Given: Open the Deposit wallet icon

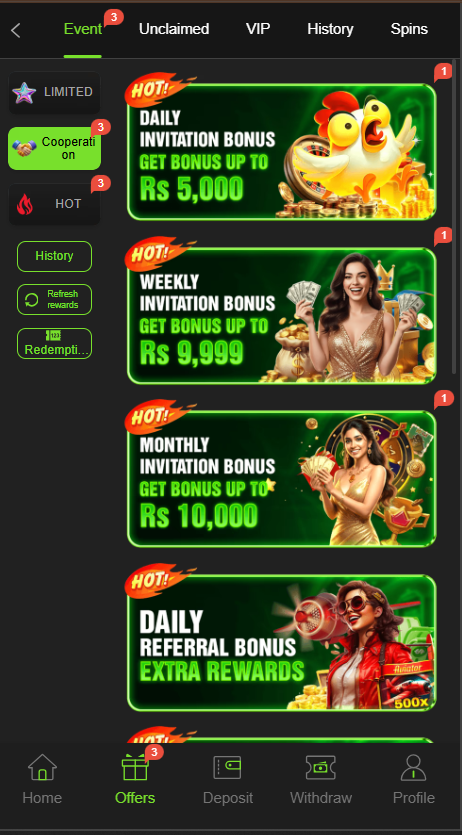Looking at the screenshot, I should coord(227,768).
